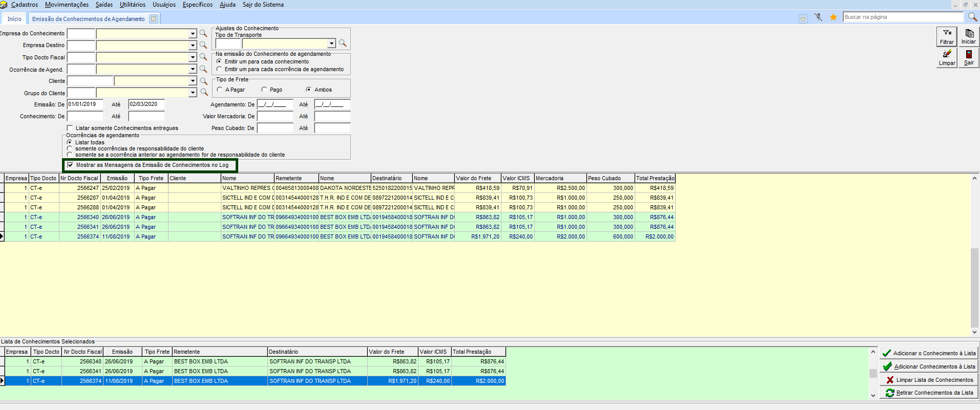980x410 pixels.
Task: Select 'Emitir um para cada conhecimento' option
Action: pyautogui.click(x=219, y=61)
